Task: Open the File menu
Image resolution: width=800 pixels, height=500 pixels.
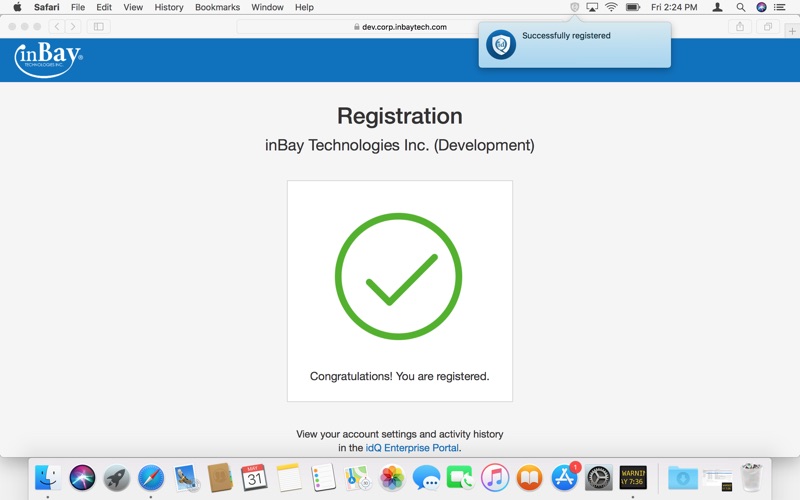Action: point(78,7)
